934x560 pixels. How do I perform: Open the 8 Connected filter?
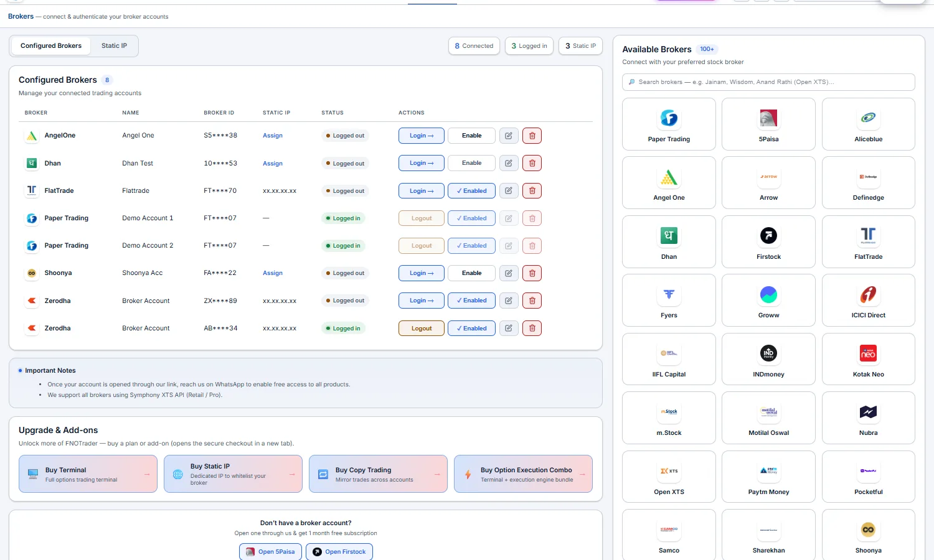click(474, 46)
